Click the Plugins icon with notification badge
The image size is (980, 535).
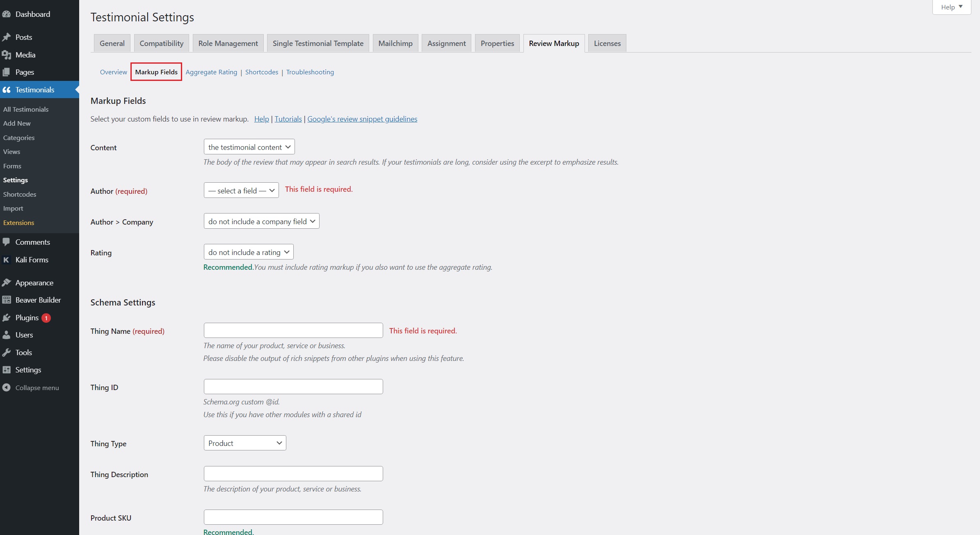click(26, 317)
